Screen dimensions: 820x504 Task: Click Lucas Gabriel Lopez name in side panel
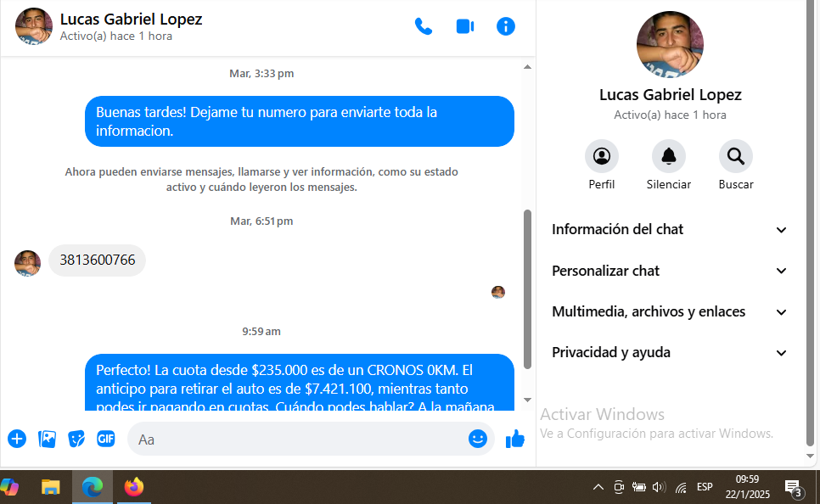click(670, 95)
